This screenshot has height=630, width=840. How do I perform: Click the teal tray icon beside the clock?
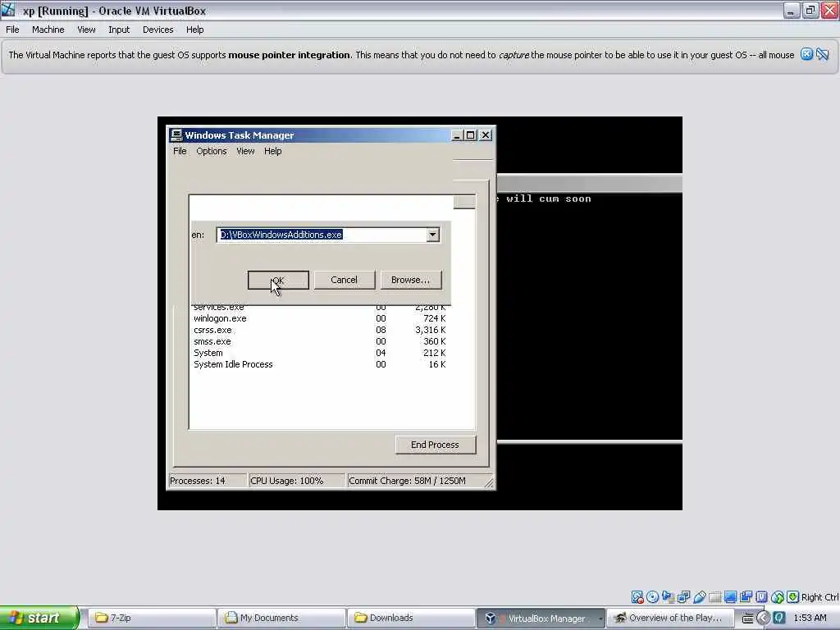tap(779, 618)
